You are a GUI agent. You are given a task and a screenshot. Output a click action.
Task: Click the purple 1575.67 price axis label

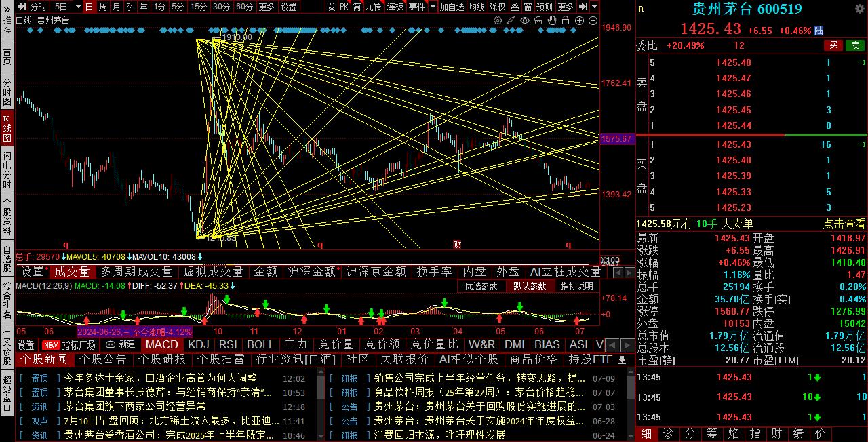coord(617,139)
